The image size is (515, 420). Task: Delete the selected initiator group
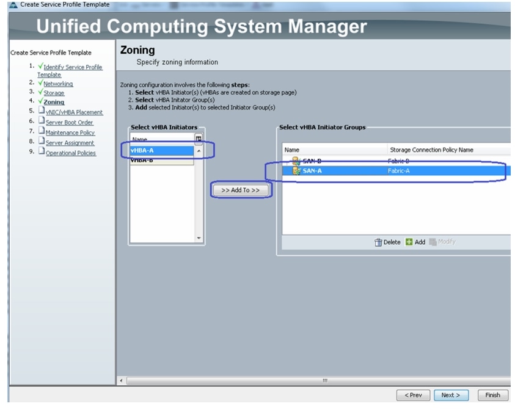point(387,242)
